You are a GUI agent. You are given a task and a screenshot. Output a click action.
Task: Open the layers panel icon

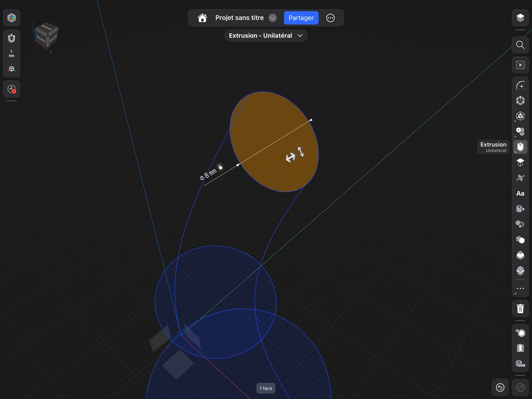point(520,18)
